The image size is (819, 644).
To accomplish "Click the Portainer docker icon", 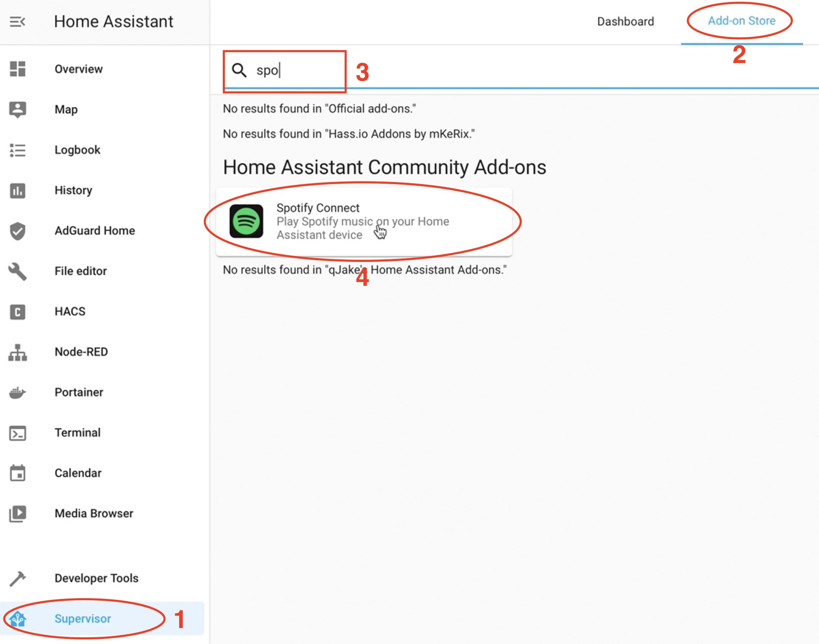I will pos(18,393).
